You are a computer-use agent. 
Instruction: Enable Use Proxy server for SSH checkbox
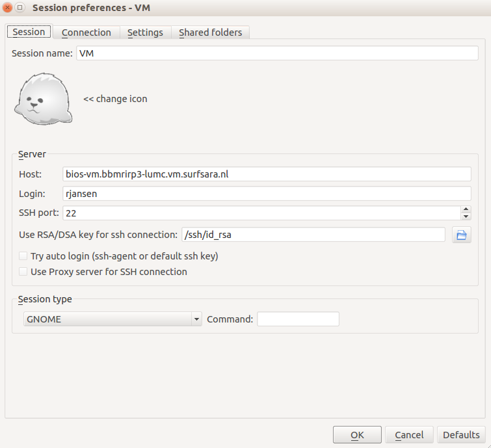coord(23,272)
